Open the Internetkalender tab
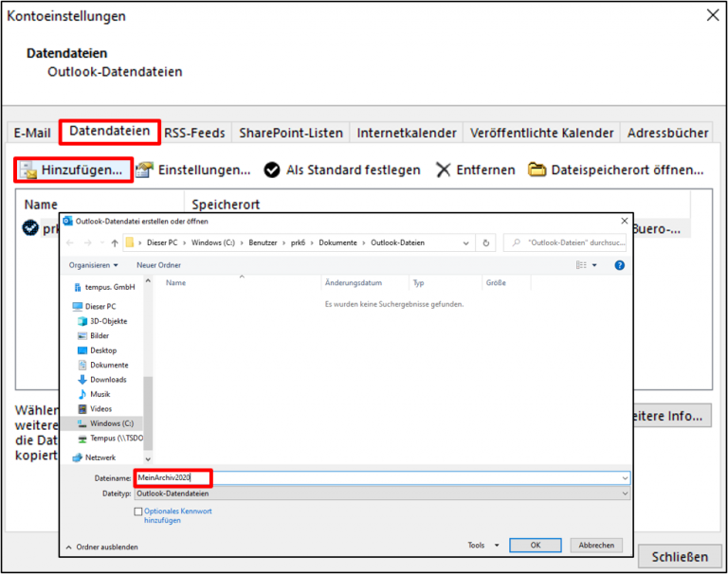The image size is (728, 574). [407, 134]
